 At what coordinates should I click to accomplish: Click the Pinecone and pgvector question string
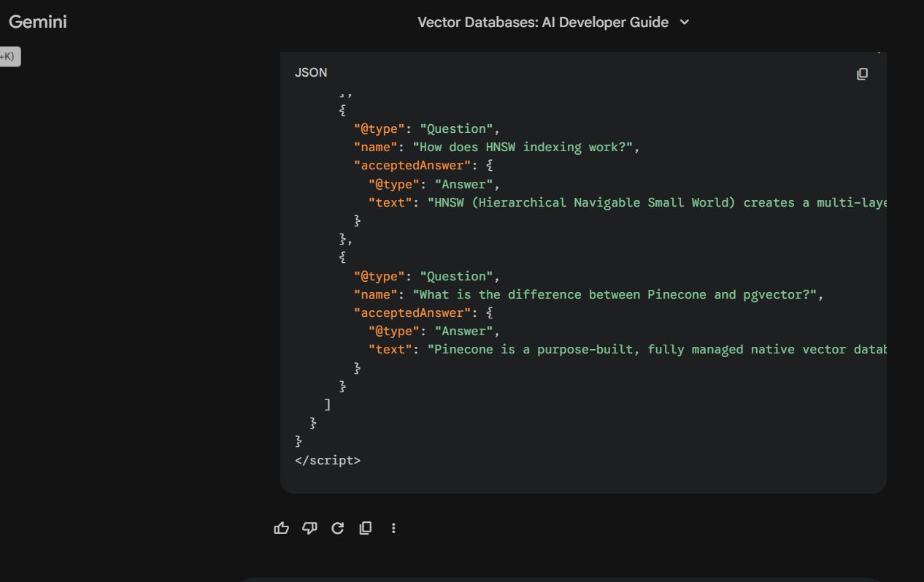617,294
